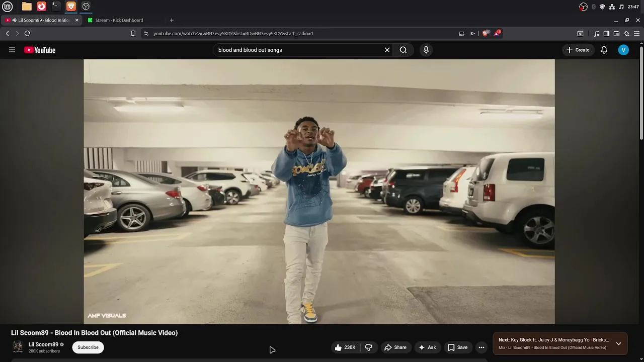Open the Ask AI button
Viewport: 644px width, 362px height.
pos(427,347)
